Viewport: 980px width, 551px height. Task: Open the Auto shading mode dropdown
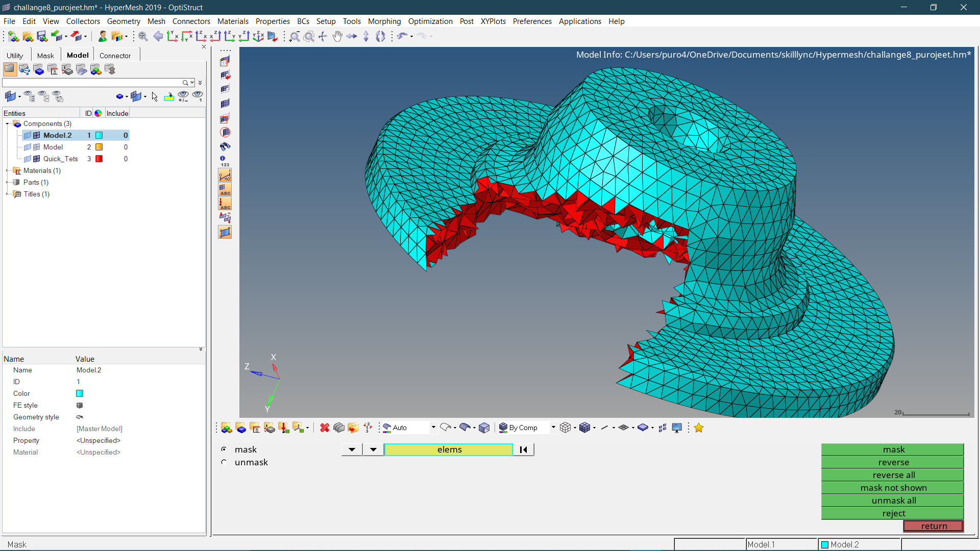point(432,428)
